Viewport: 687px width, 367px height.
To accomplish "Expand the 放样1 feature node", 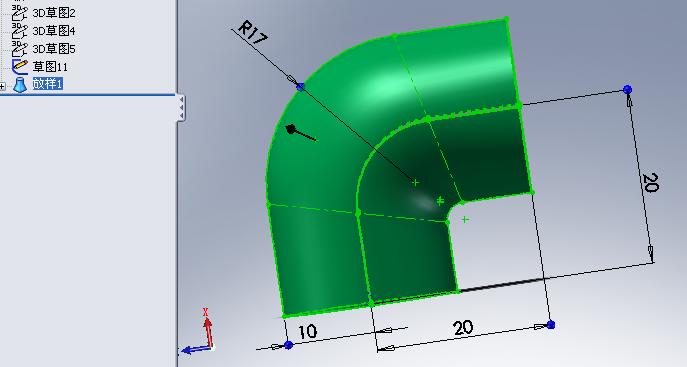I will (3, 86).
